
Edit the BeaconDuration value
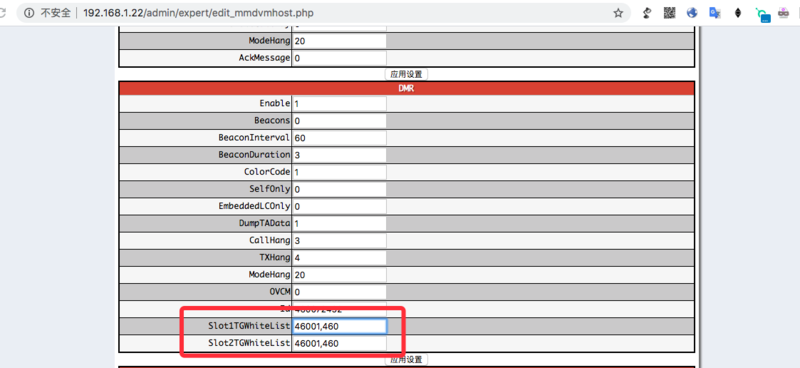(339, 155)
